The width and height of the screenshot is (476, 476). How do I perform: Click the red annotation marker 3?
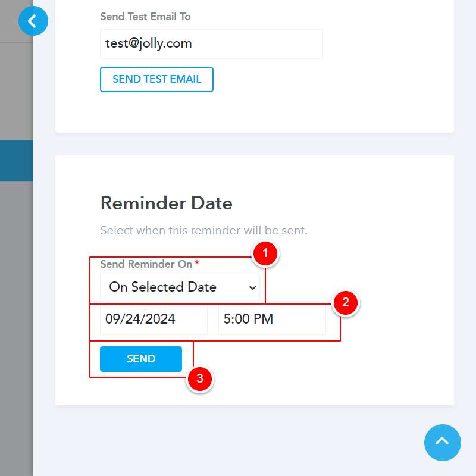pos(200,378)
